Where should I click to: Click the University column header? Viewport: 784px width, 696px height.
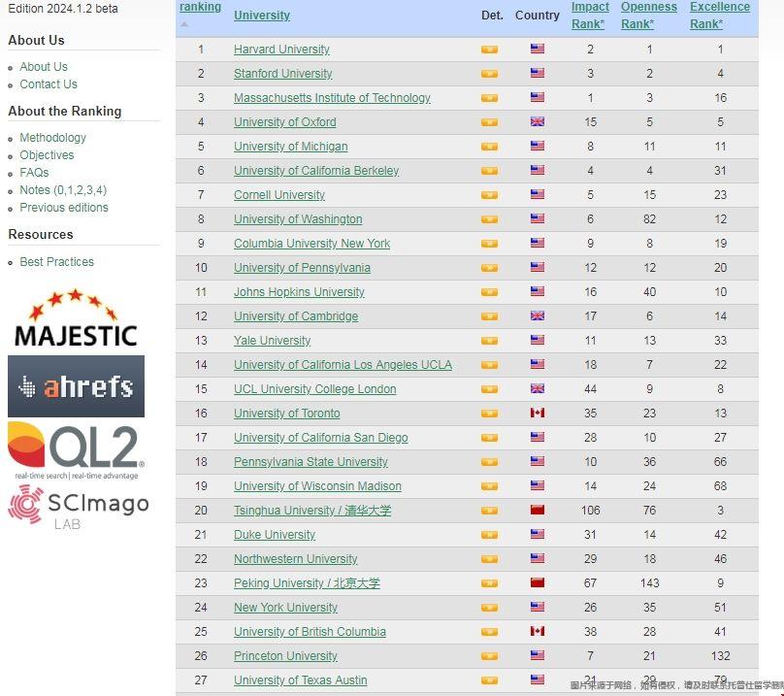(262, 16)
